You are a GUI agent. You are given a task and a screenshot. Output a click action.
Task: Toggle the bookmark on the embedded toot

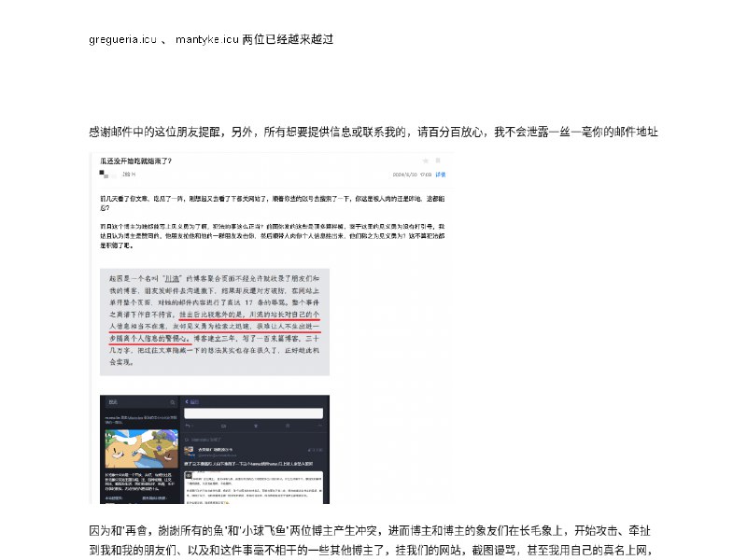tap(288, 425)
